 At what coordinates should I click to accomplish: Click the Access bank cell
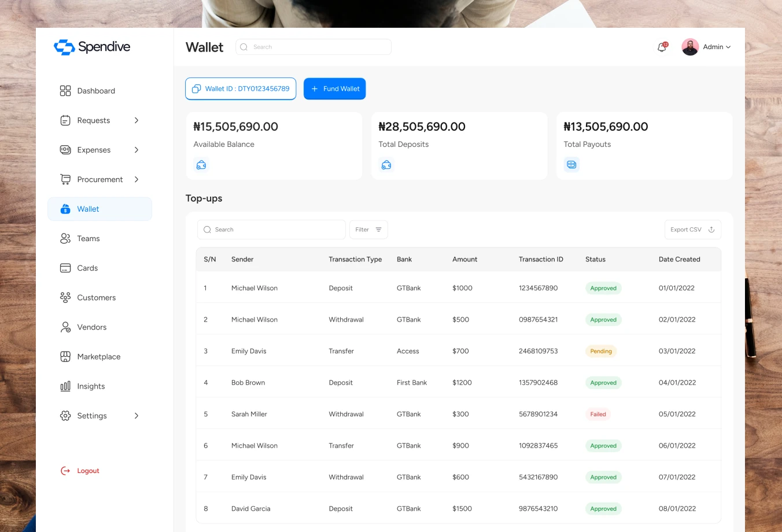coord(408,351)
